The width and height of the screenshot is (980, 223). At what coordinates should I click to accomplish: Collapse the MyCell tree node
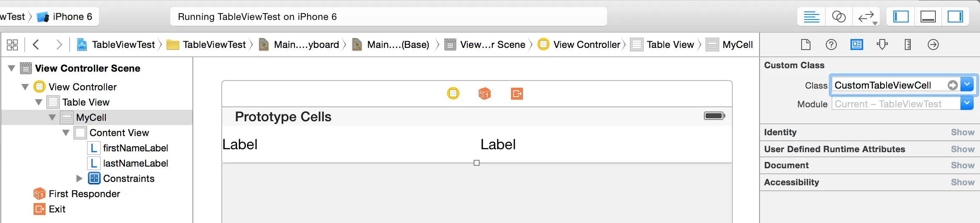tap(52, 117)
